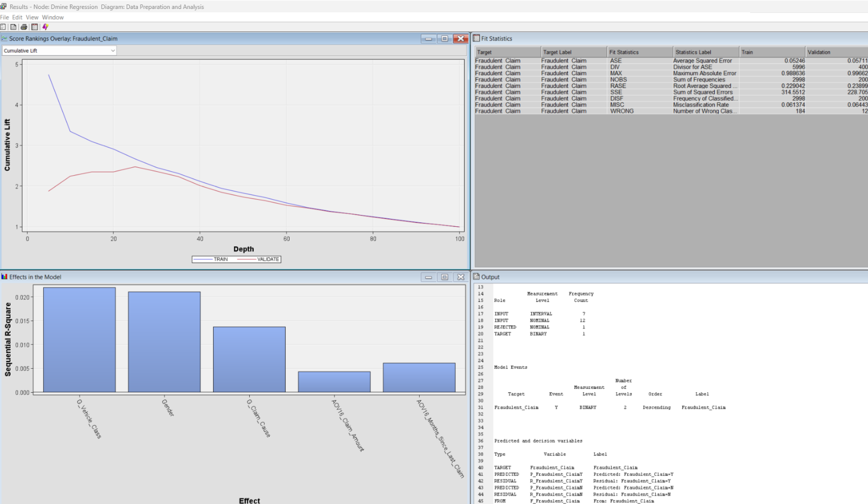Click the Train column header
This screenshot has width=868, height=504.
(x=773, y=52)
